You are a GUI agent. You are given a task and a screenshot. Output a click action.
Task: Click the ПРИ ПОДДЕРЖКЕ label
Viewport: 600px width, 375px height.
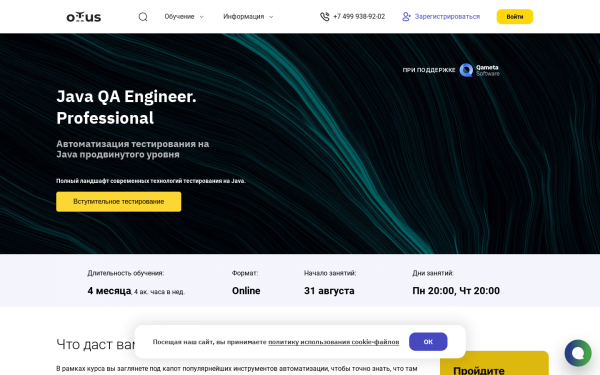pyautogui.click(x=429, y=70)
